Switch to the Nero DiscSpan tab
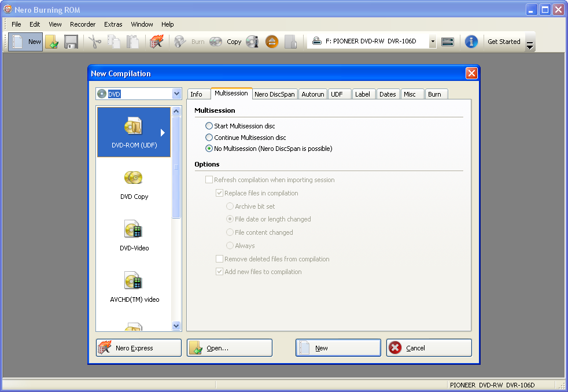This screenshot has width=568, height=392. [x=275, y=94]
